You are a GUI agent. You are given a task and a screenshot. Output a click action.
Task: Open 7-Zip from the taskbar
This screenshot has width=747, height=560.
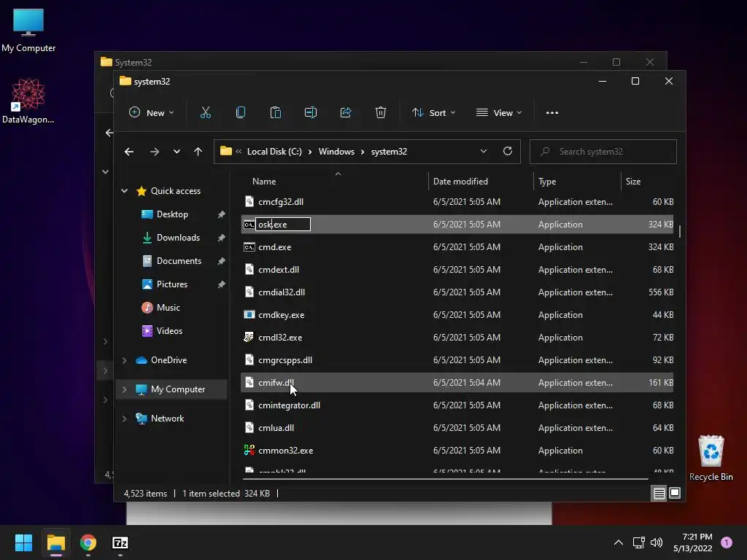click(x=120, y=542)
